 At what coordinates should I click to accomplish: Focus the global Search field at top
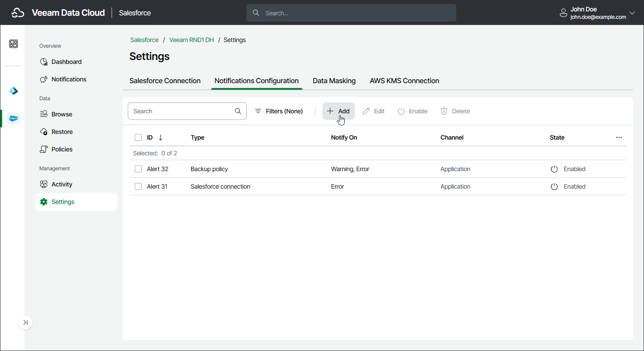point(351,13)
